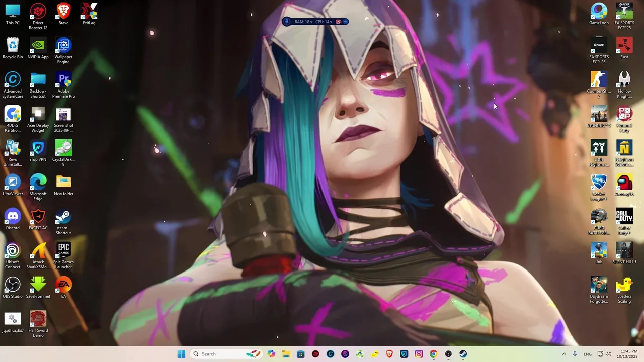Open the SILENT HILL f shortcut
644x362 pixels.
pos(624,253)
